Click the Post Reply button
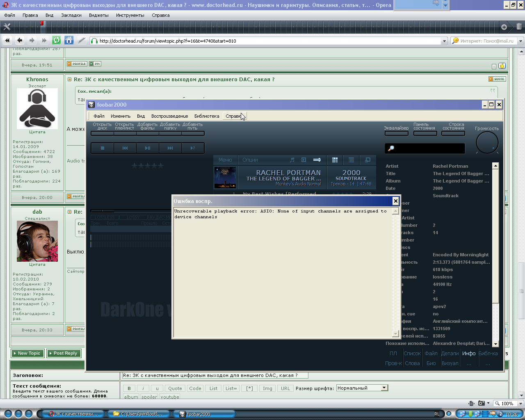The image size is (525, 420). pyautogui.click(x=64, y=353)
